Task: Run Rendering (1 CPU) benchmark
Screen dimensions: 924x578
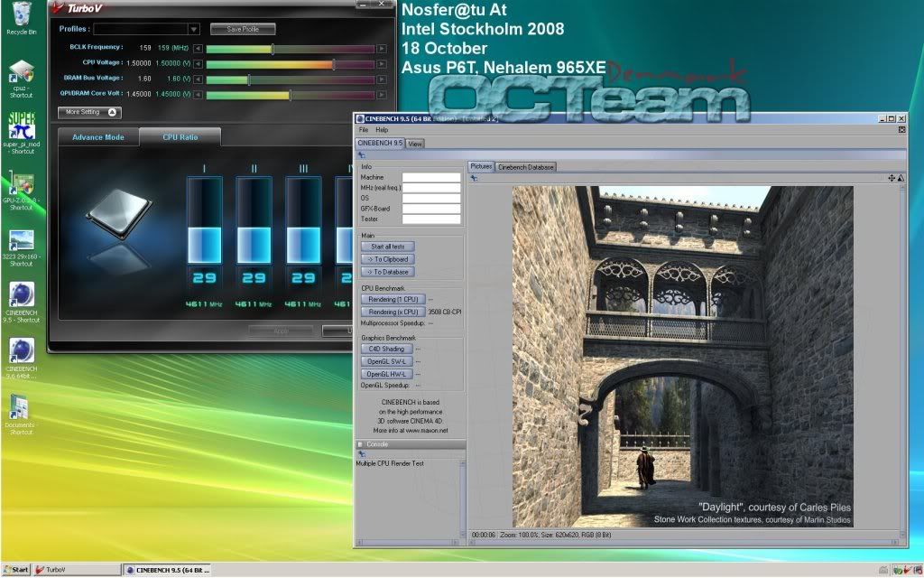Action: pos(393,300)
